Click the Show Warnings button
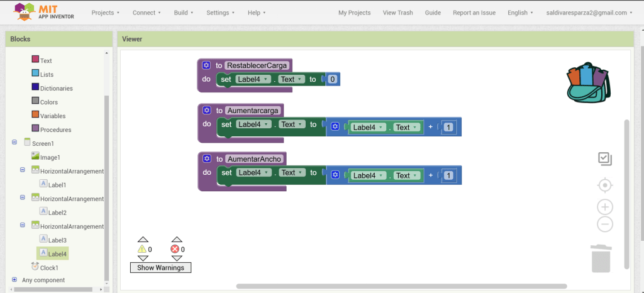Viewport: 644px width, 293px height. click(x=160, y=268)
